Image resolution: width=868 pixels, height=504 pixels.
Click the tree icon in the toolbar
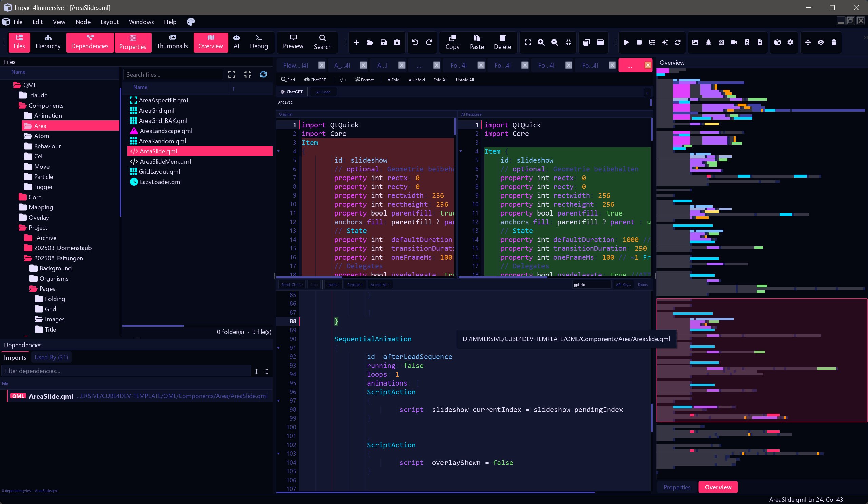pos(708,42)
